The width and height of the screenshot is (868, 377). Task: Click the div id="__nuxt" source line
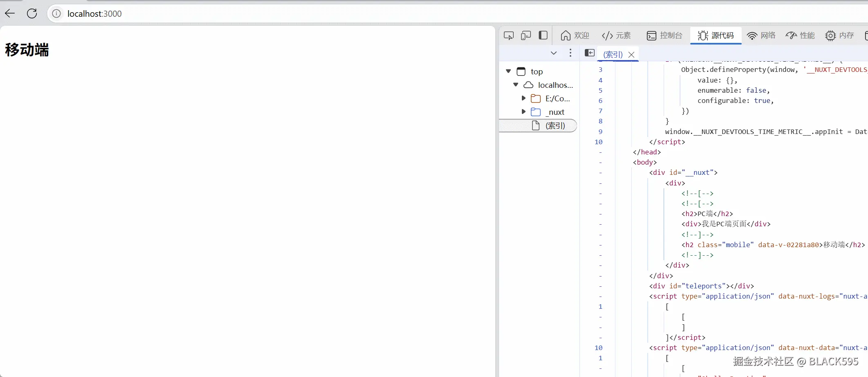(683, 172)
